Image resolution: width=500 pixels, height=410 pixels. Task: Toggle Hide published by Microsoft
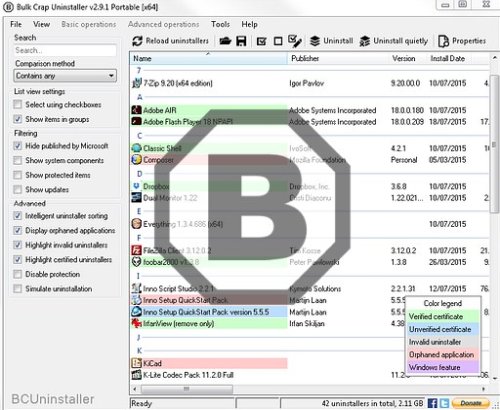pyautogui.click(x=17, y=146)
